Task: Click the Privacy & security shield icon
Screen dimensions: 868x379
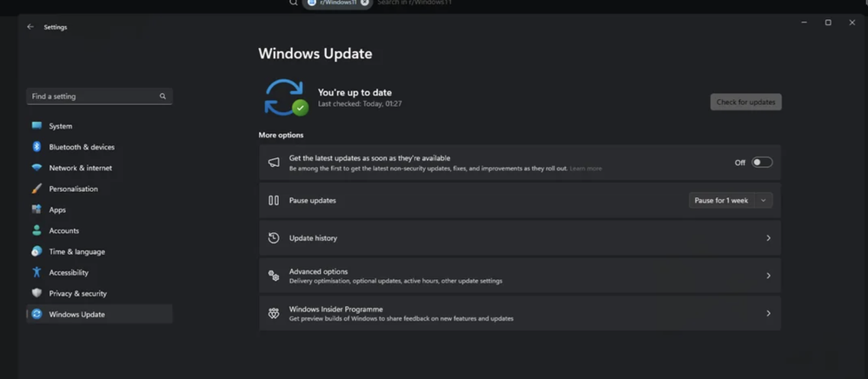Action: click(36, 293)
